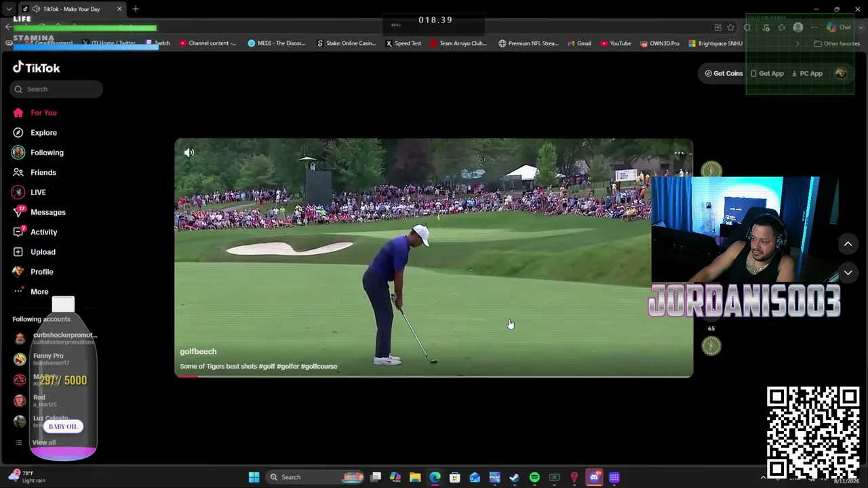The width and height of the screenshot is (868, 488).
Task: Open curbshockerpromotions following account
Action: [55, 338]
